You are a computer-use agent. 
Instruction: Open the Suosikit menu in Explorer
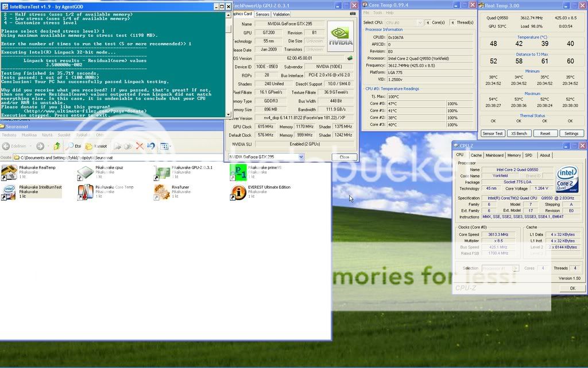tap(64, 135)
